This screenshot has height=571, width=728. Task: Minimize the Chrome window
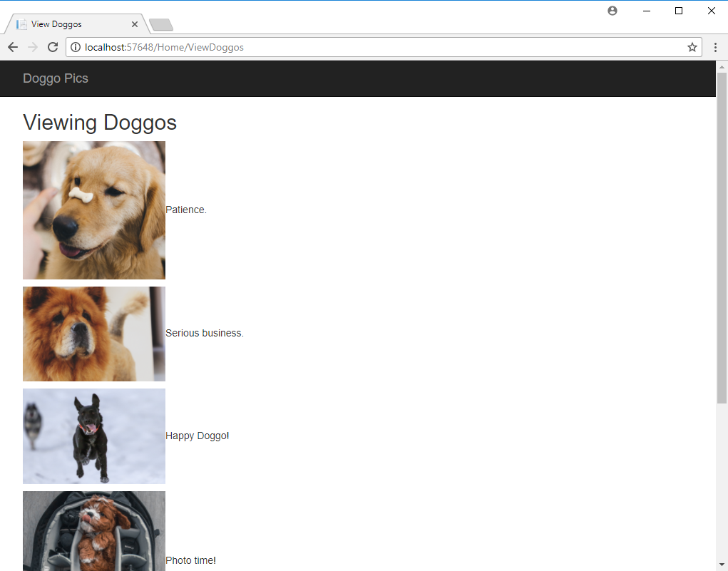[646, 11]
